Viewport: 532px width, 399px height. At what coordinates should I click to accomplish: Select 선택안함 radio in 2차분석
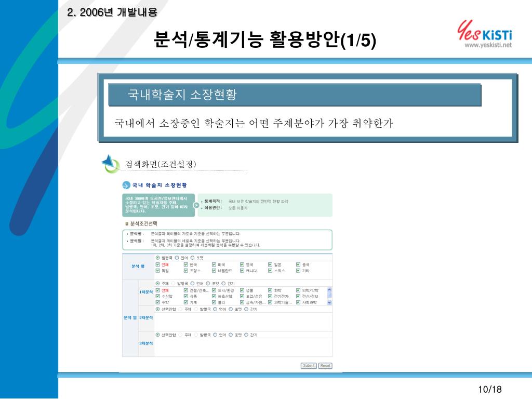158,309
